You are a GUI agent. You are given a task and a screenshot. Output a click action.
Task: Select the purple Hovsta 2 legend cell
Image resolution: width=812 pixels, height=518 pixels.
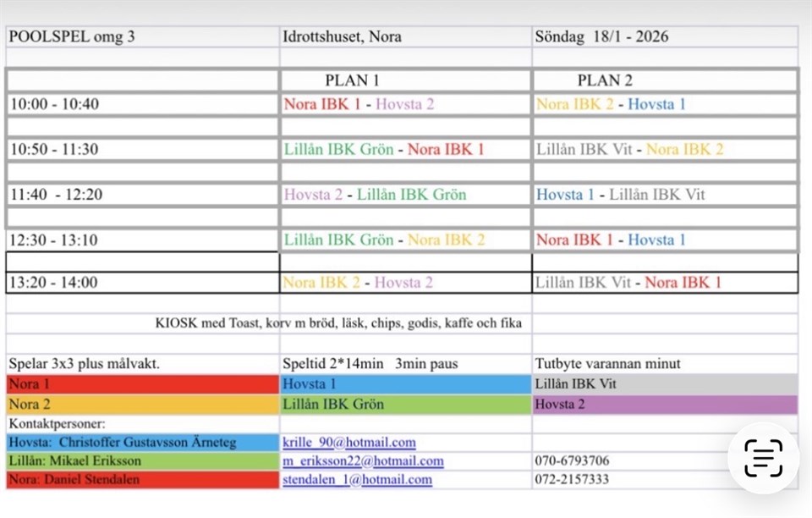pyautogui.click(x=665, y=405)
